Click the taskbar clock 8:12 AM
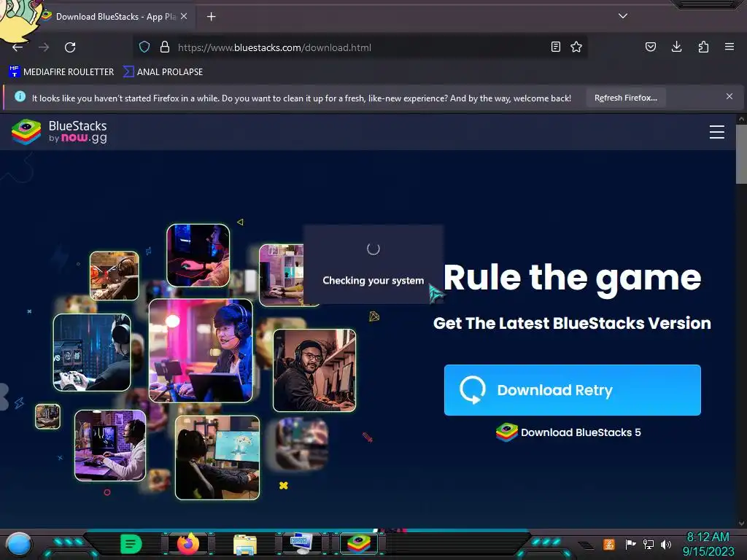The image size is (747, 560). [708, 537]
